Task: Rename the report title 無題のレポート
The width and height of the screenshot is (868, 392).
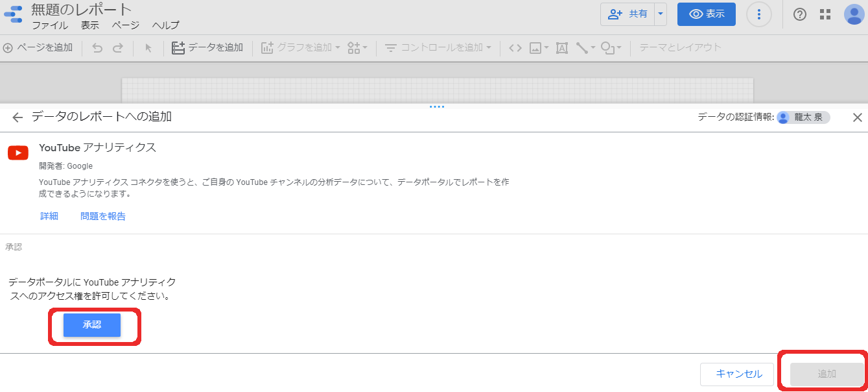Action: (x=82, y=10)
